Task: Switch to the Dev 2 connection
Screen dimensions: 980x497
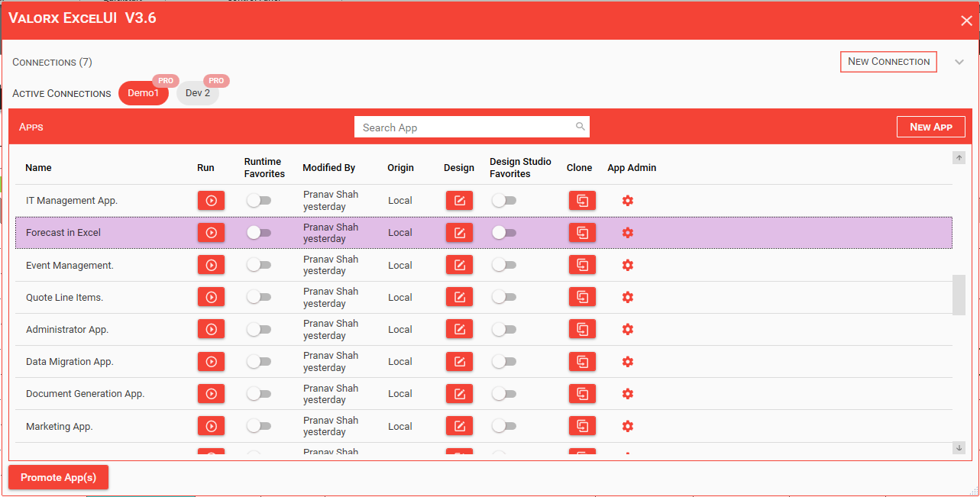Action: click(198, 93)
